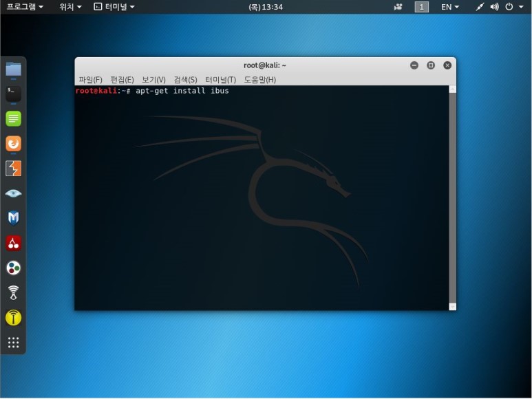Open Cherrytree red cherries icon

[x=14, y=243]
